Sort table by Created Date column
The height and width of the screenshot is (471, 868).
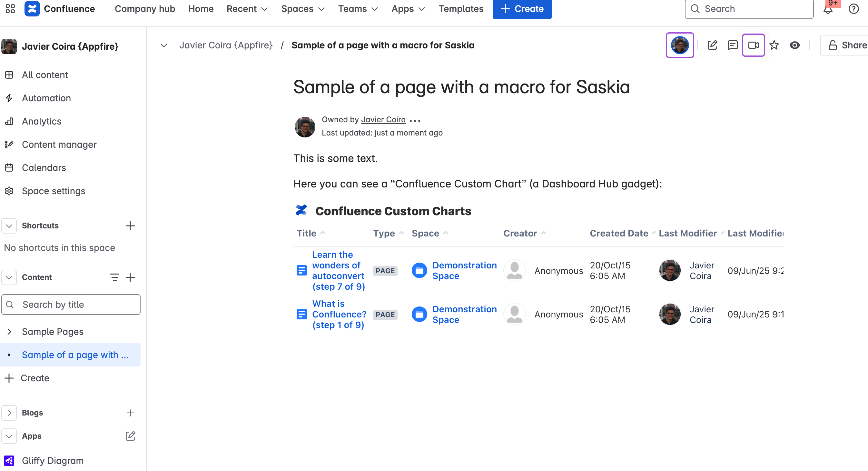coord(619,233)
